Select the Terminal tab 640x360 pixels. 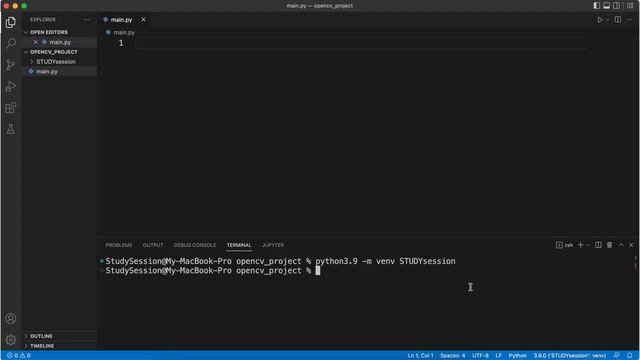(x=239, y=245)
